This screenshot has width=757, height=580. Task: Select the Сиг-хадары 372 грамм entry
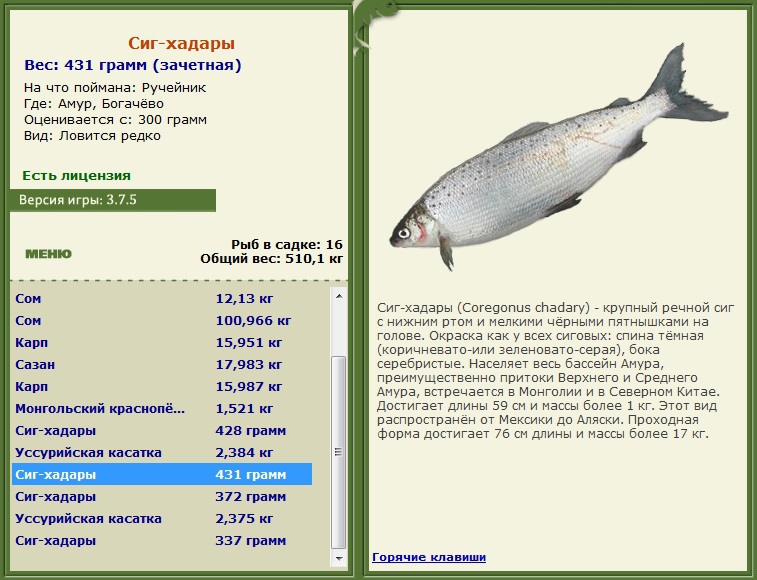[162, 496]
